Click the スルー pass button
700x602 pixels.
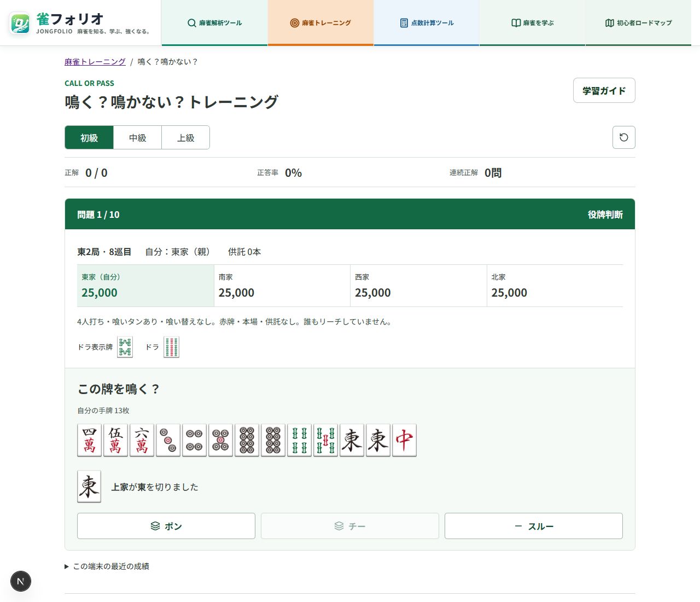coord(534,526)
